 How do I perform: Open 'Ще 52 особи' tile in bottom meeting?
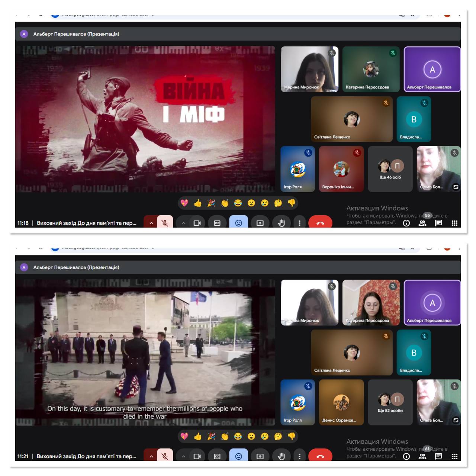[390, 402]
